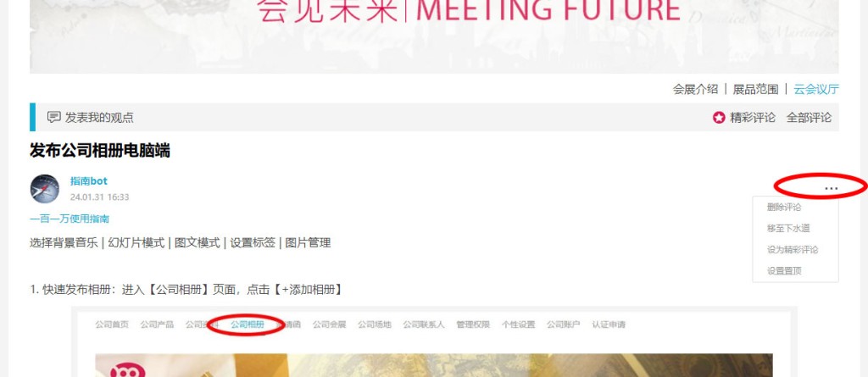Select 删除评论 from the dropdown menu

click(x=784, y=207)
